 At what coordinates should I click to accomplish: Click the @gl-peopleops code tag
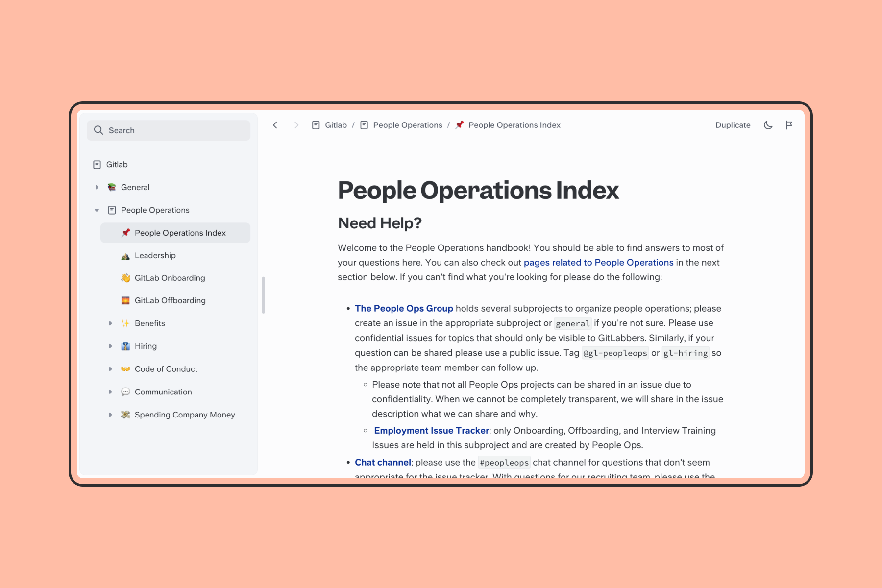(x=615, y=353)
